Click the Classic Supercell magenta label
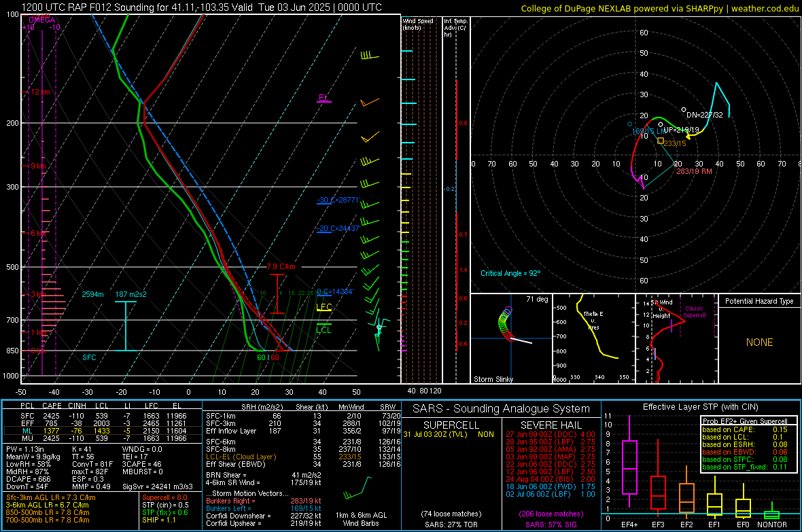This screenshot has height=532, width=802. point(695,312)
